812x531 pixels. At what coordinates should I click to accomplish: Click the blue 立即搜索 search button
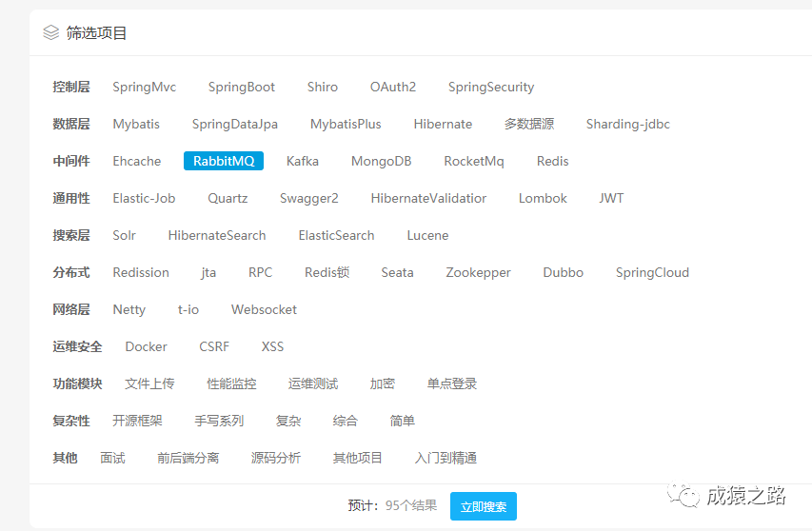tap(484, 506)
